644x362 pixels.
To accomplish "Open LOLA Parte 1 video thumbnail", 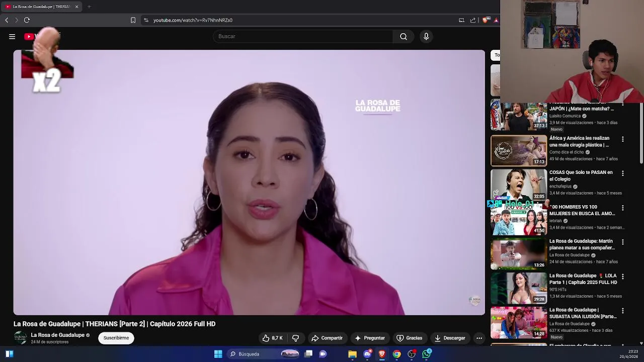I will (x=519, y=288).
